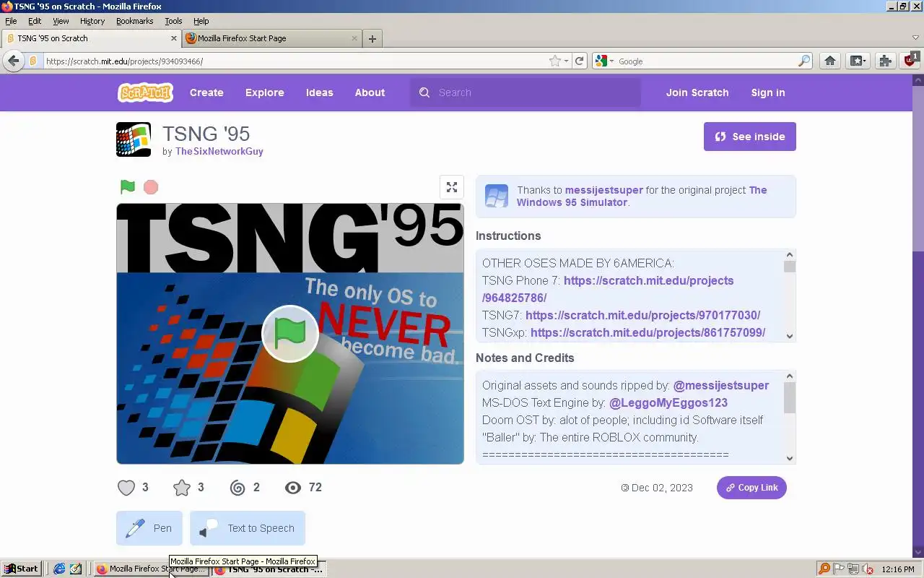Open the About page
This screenshot has height=578, width=924.
pos(370,92)
